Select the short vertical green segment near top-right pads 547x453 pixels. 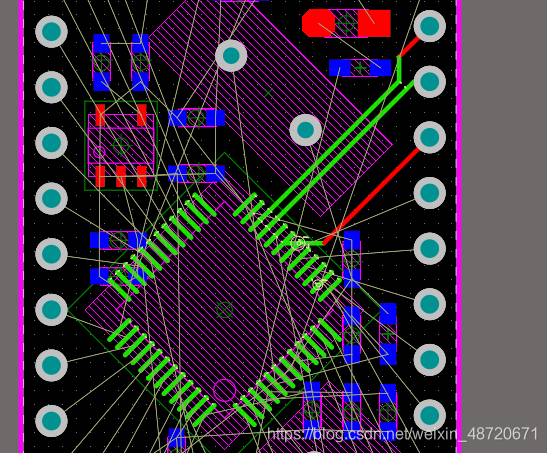coord(399,69)
